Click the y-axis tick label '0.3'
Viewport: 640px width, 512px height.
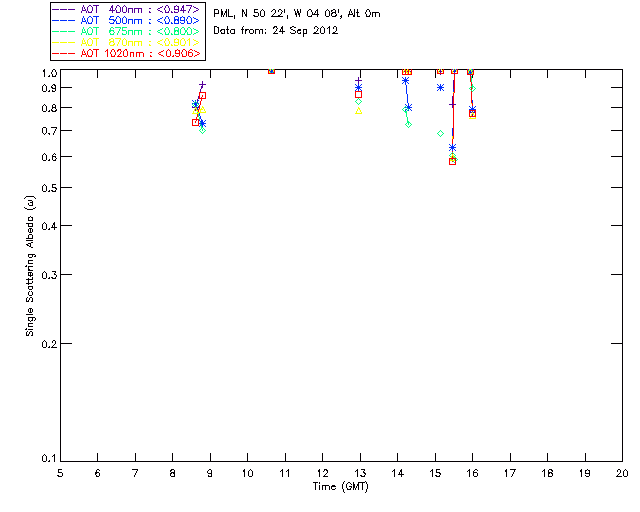coord(49,275)
